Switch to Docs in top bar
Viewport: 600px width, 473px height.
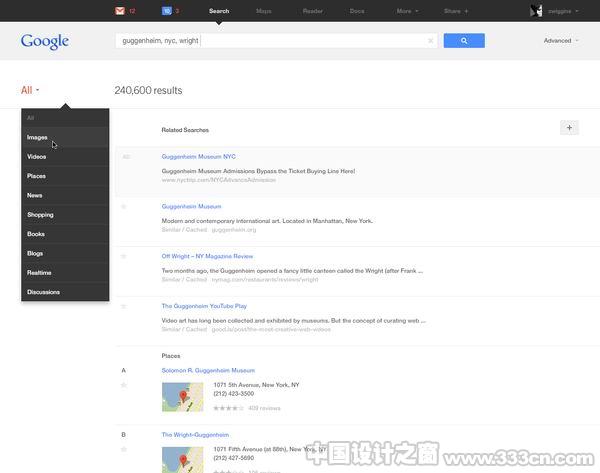[x=357, y=11]
